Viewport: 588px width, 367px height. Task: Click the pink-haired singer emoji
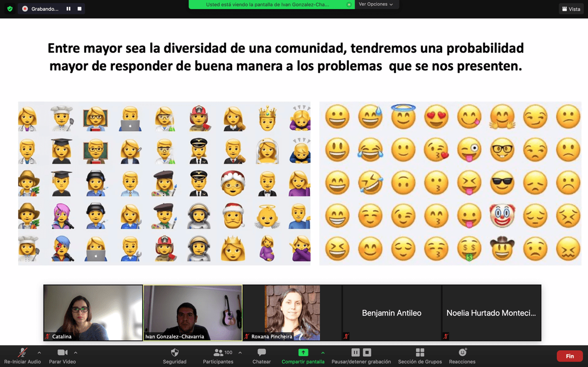[x=62, y=216]
